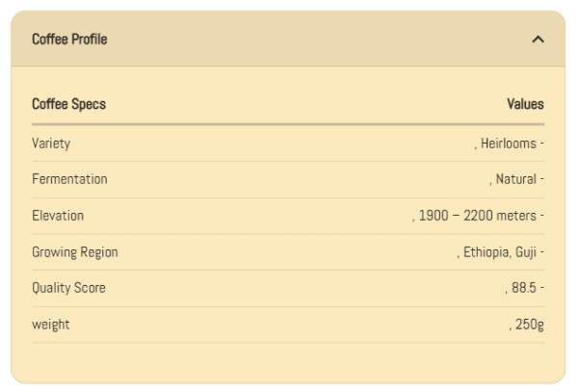Collapse the Coffee Profile section chevron

(x=539, y=39)
